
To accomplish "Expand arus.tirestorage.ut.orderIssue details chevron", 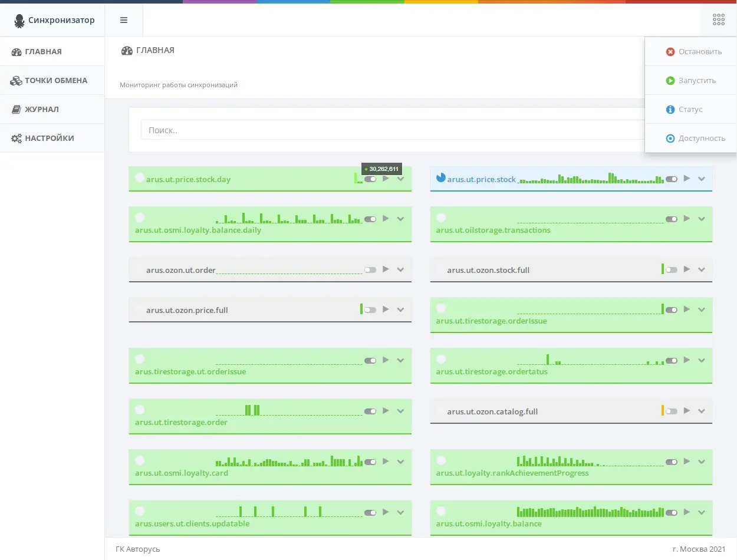I will pos(400,360).
